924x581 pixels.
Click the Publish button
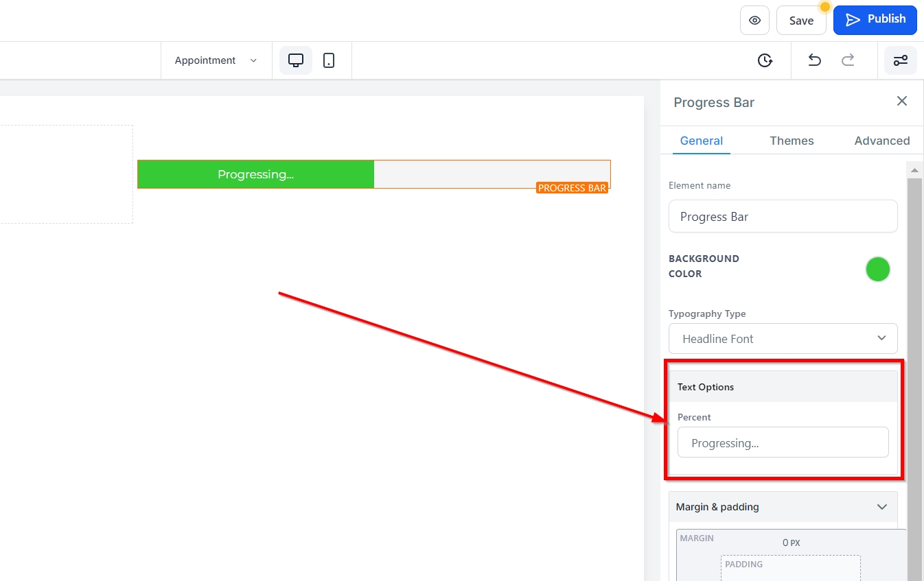tap(875, 20)
